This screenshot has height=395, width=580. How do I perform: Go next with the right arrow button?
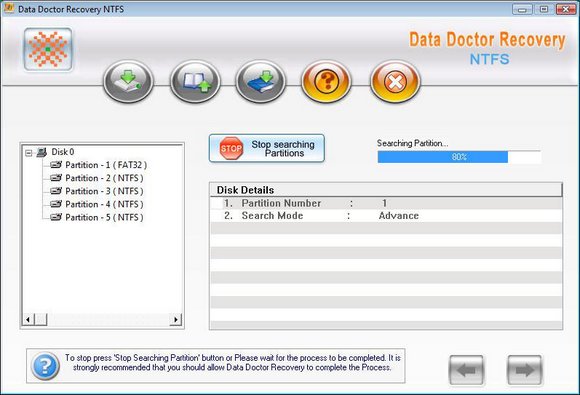click(x=525, y=370)
